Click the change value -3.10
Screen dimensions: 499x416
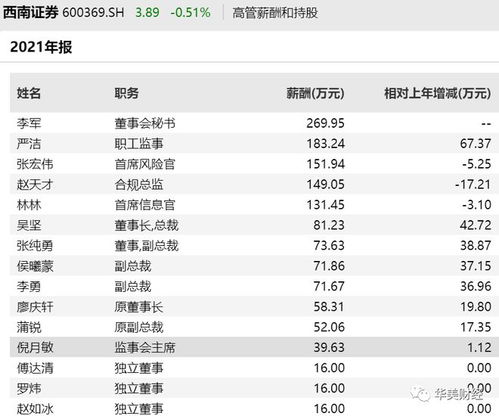[x=477, y=205]
